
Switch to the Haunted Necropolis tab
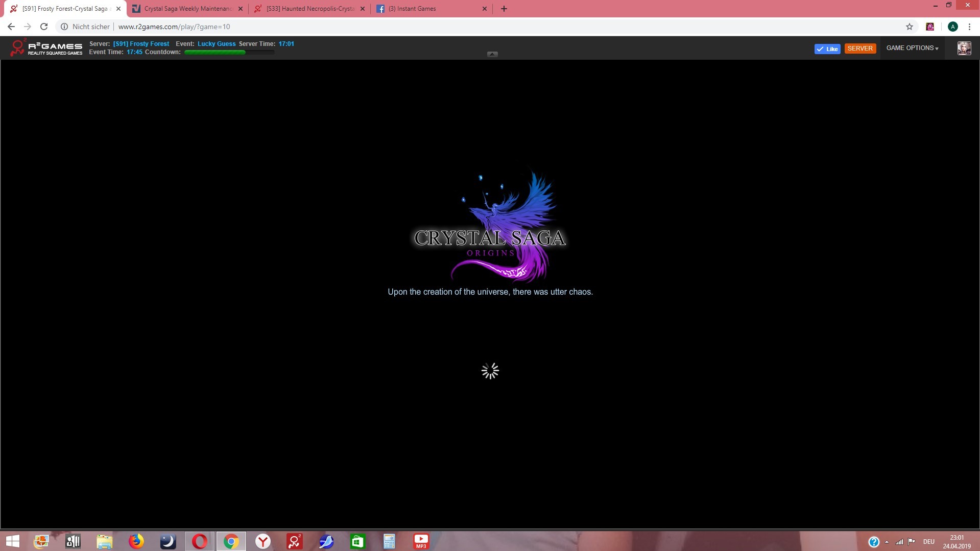[x=309, y=9]
